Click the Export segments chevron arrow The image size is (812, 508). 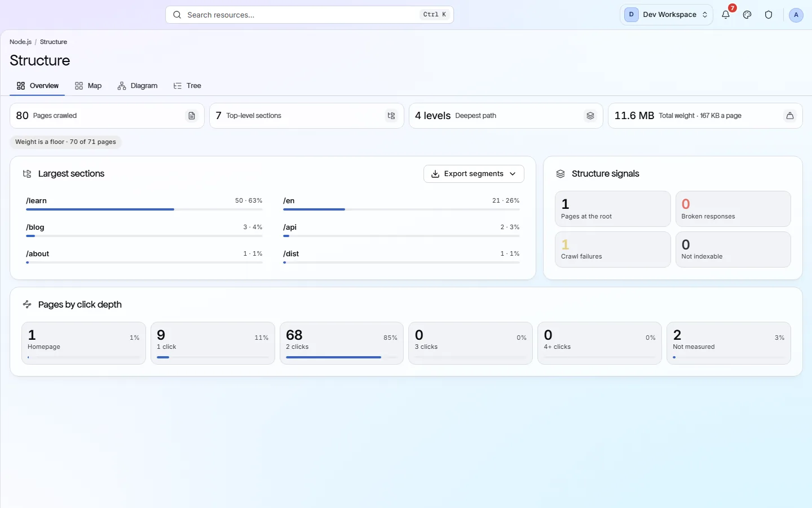click(513, 174)
